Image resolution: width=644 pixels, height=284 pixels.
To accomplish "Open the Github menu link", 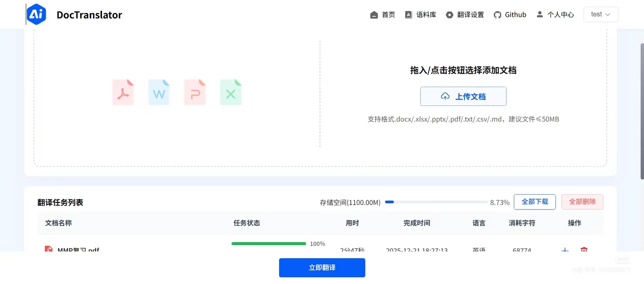I will pos(510,15).
